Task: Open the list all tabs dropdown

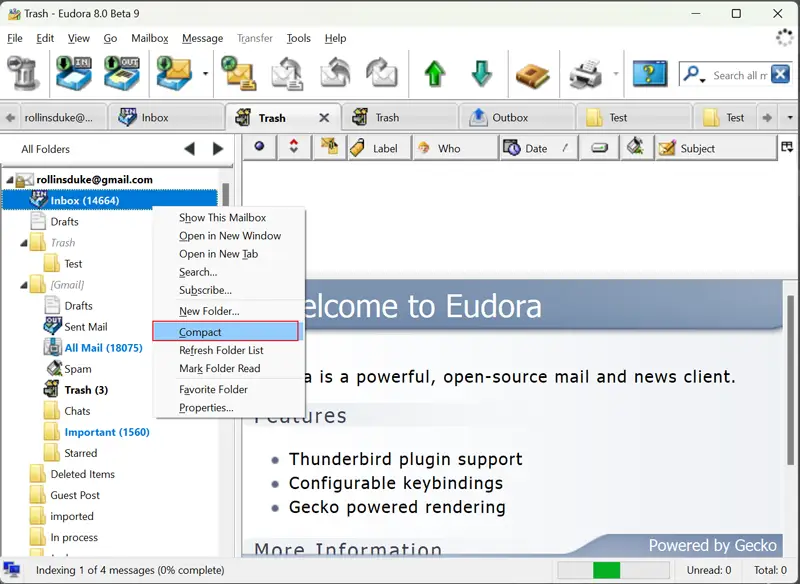Action: [790, 118]
